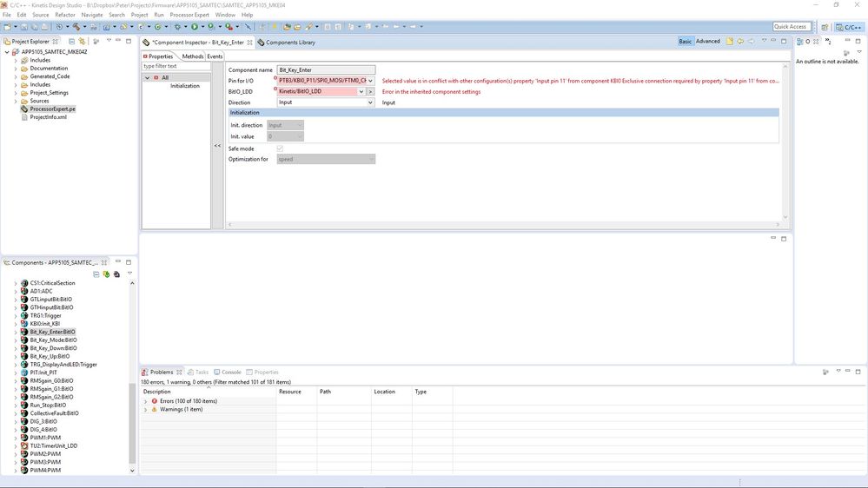Select the Initialization tree item

click(185, 86)
